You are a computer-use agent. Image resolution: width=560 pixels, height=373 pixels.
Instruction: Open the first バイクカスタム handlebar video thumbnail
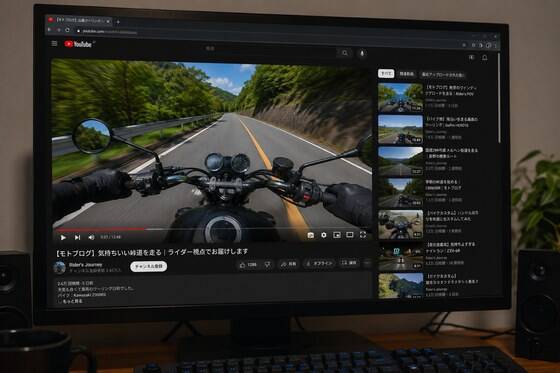click(400, 224)
